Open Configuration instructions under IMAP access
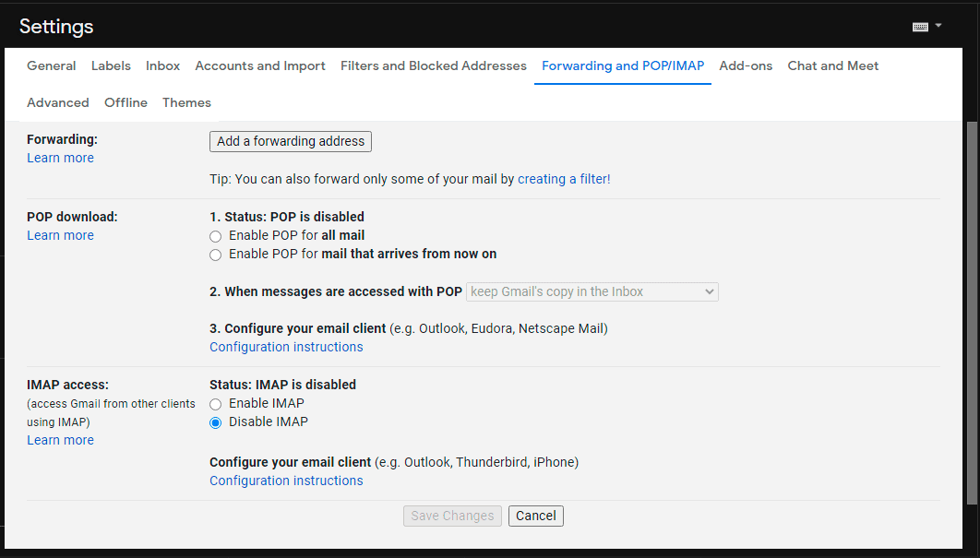Screen dimensions: 980x558 click(286, 480)
